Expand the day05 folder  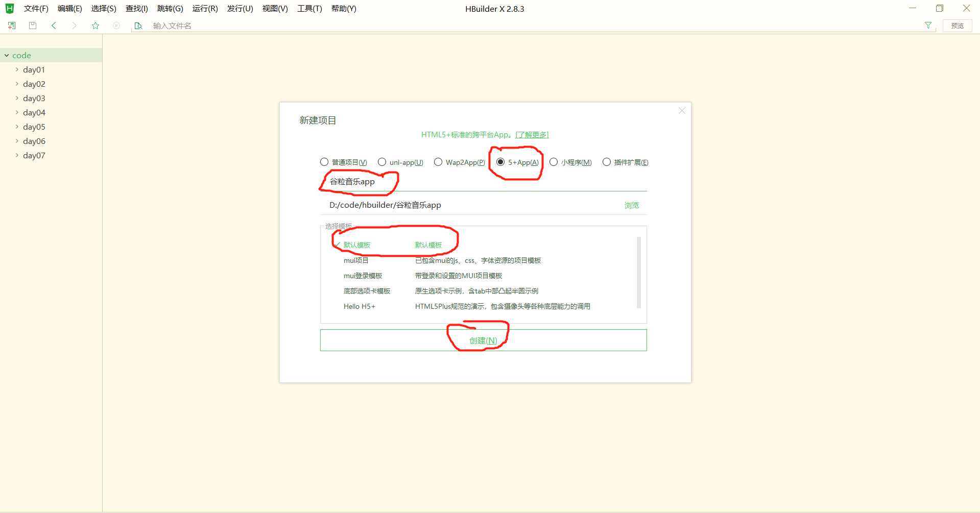click(x=17, y=127)
